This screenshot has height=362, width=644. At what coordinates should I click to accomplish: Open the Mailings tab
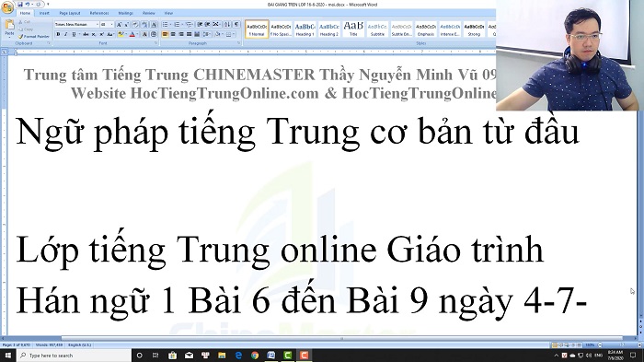[126, 13]
